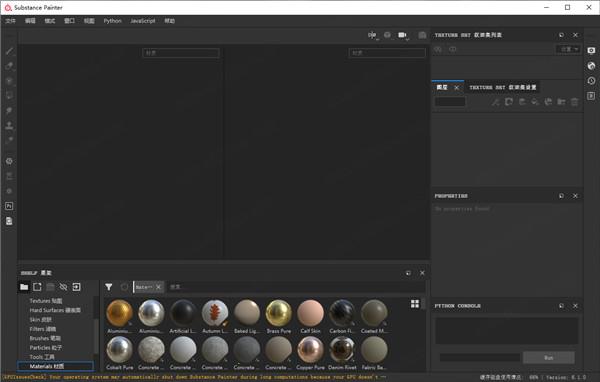Screen dimensions: 600x382
Task: Select the Projection tool
Action: click(9, 81)
